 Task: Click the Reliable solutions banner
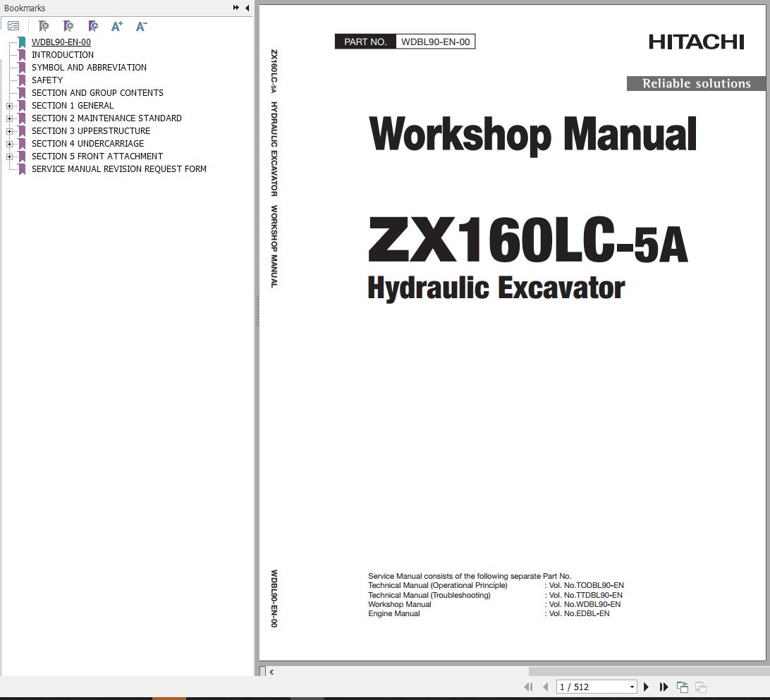(697, 83)
